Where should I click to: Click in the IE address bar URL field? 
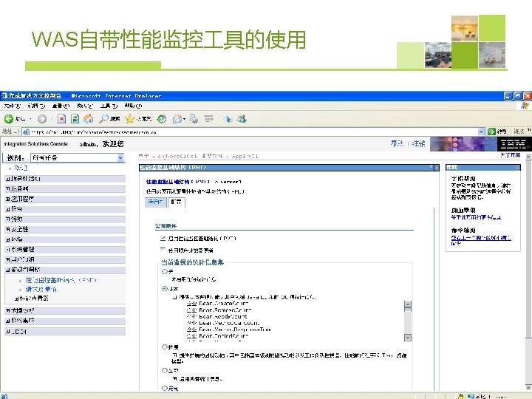coord(253,132)
